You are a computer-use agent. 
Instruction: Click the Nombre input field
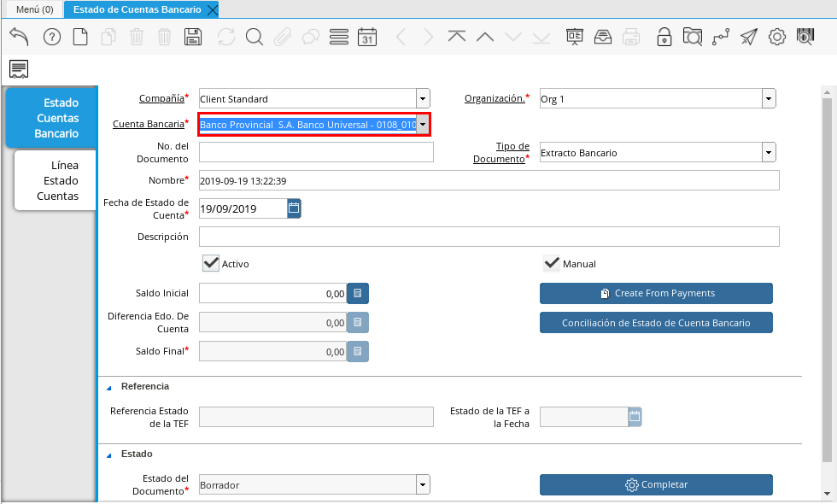(x=489, y=180)
